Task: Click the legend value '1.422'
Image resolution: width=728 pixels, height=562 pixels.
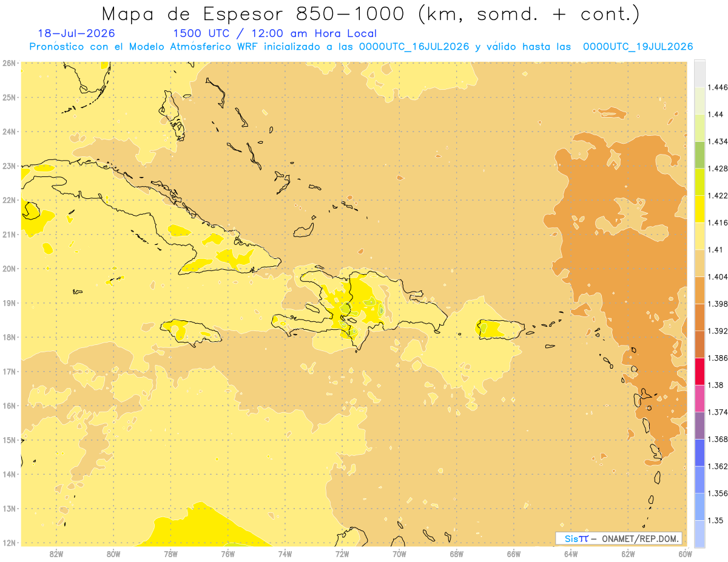Action: click(x=718, y=195)
